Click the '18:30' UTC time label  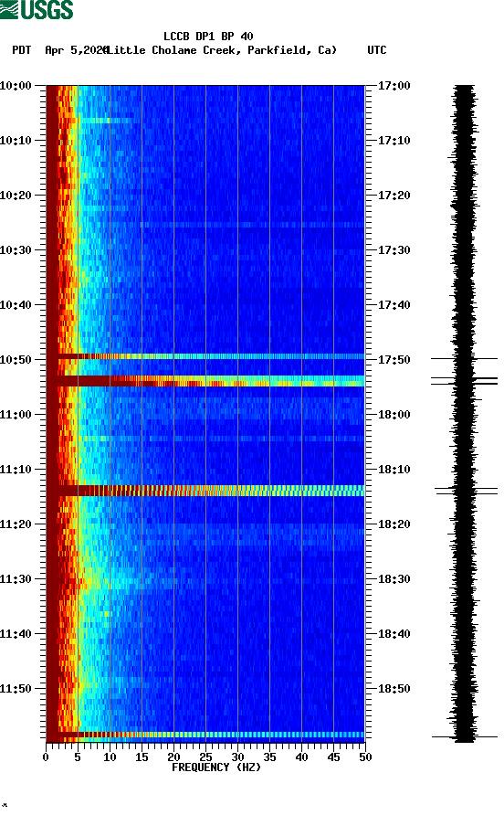[x=394, y=579]
